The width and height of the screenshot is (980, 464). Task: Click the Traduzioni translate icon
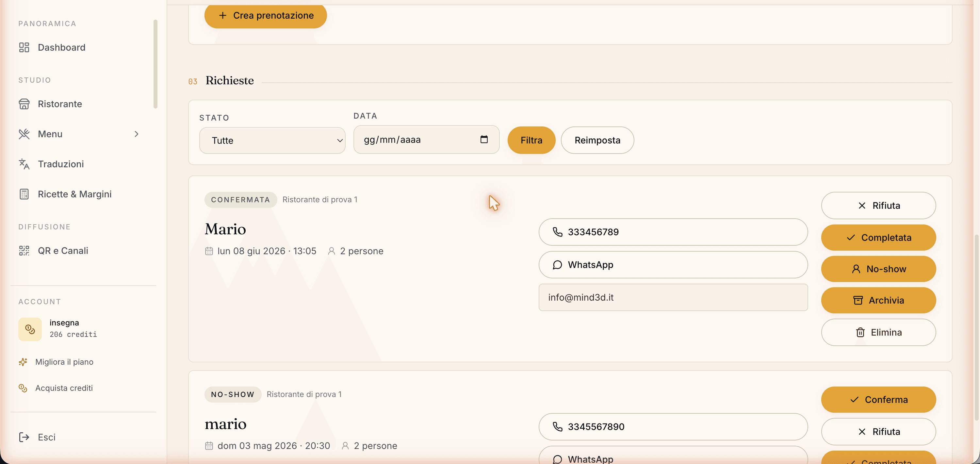click(x=24, y=164)
